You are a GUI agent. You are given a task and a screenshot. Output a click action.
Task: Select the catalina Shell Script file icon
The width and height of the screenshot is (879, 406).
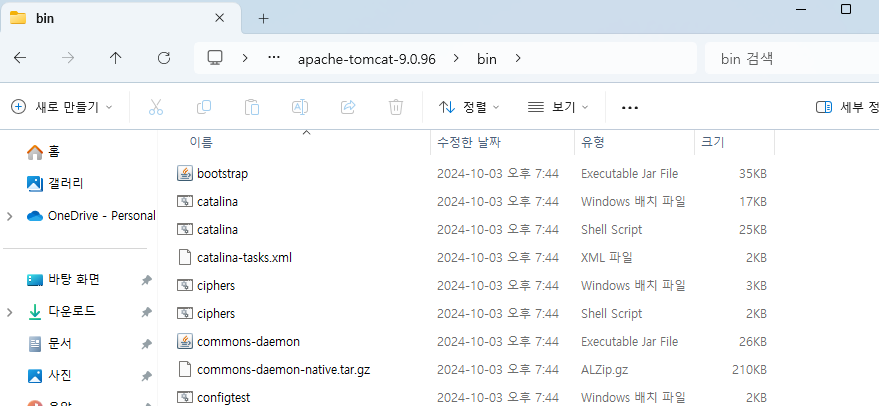[185, 229]
